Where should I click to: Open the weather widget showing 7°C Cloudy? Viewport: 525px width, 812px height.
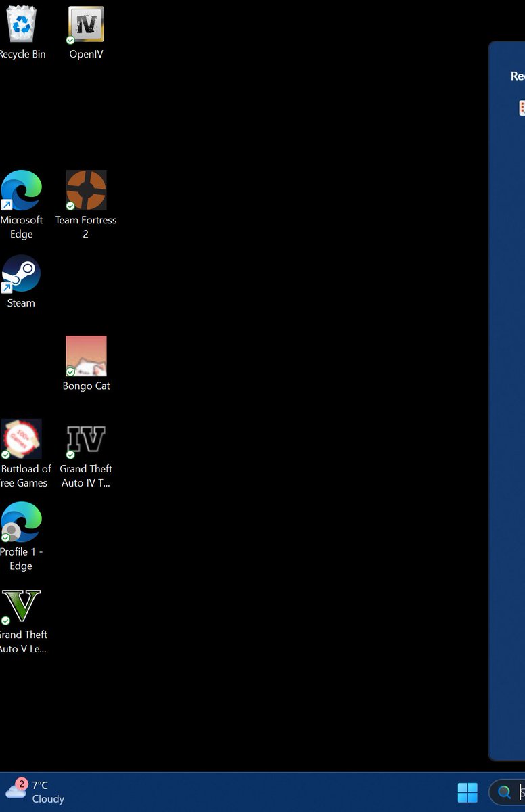click(x=35, y=792)
